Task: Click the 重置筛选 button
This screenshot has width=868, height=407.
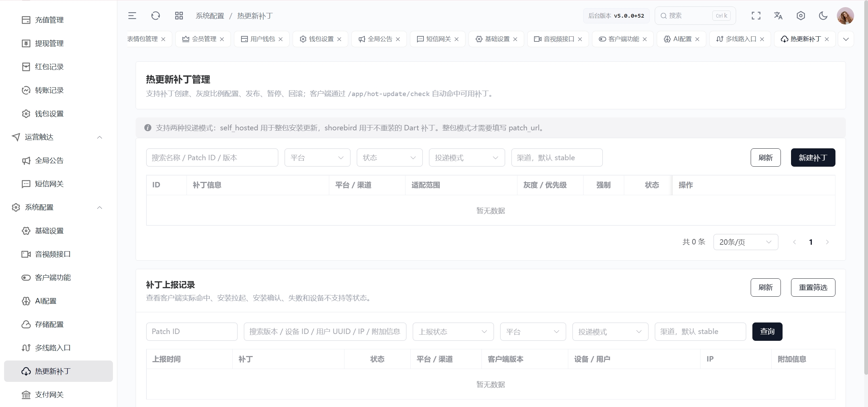Action: pyautogui.click(x=813, y=288)
